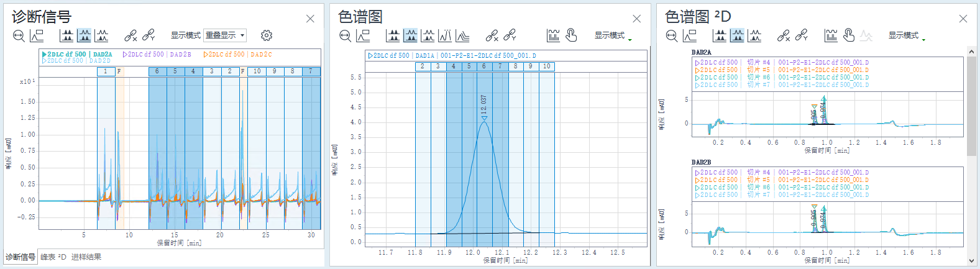Switch to 诊断信号 bottom tab
The image size is (980, 269).
pyautogui.click(x=21, y=257)
